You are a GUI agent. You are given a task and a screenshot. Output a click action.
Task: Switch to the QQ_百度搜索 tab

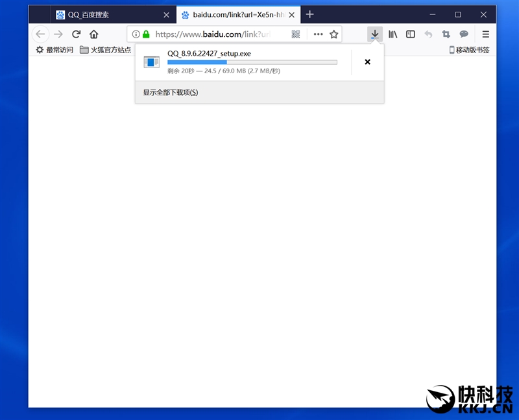104,14
